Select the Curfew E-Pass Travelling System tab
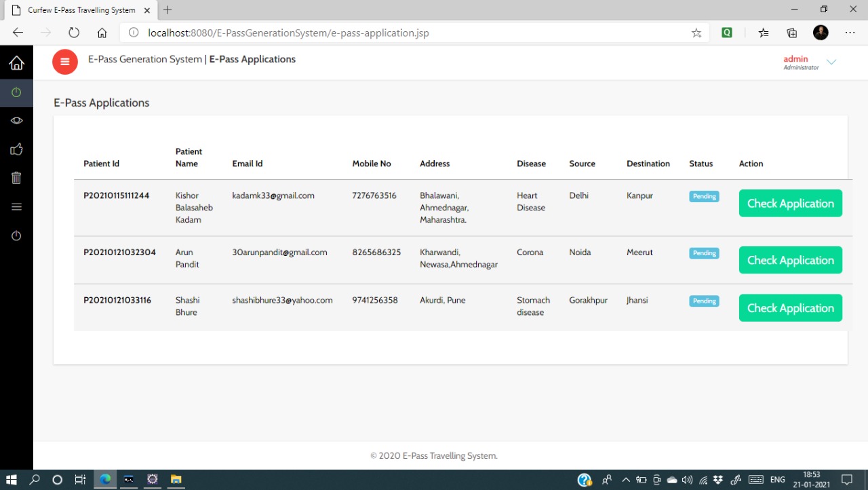Screen dimensions: 868x490 (x=80, y=10)
